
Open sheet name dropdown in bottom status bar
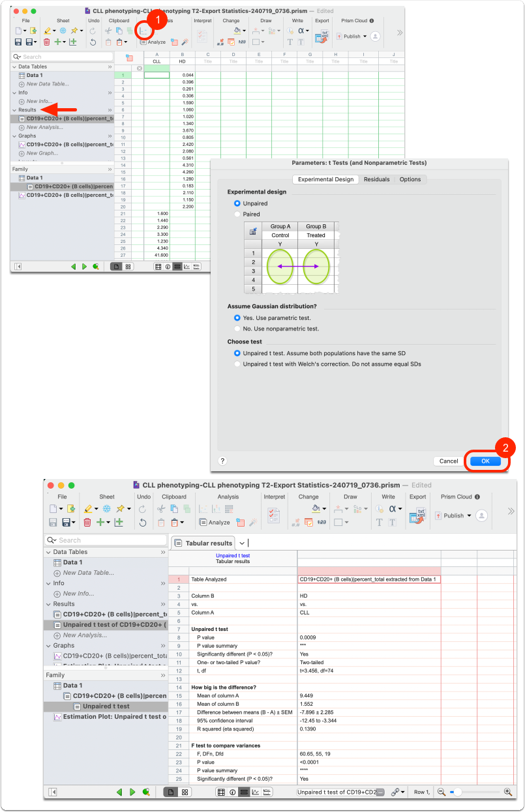(x=380, y=792)
